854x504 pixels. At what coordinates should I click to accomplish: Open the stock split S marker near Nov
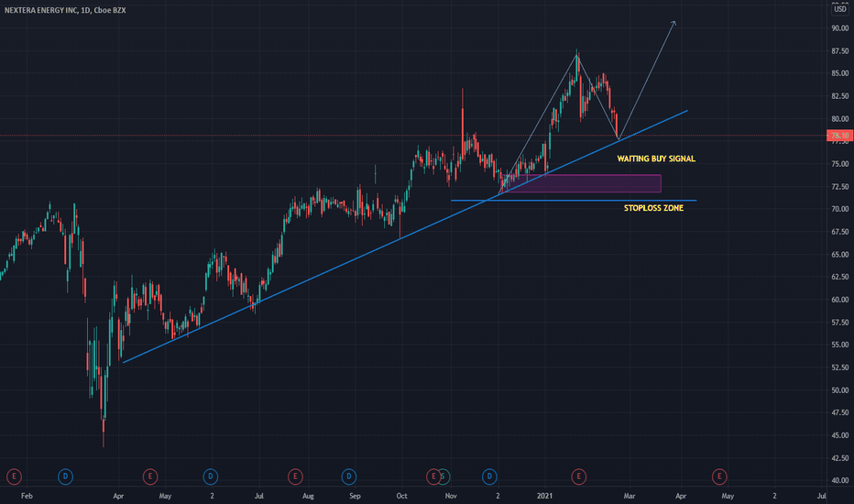[443, 477]
